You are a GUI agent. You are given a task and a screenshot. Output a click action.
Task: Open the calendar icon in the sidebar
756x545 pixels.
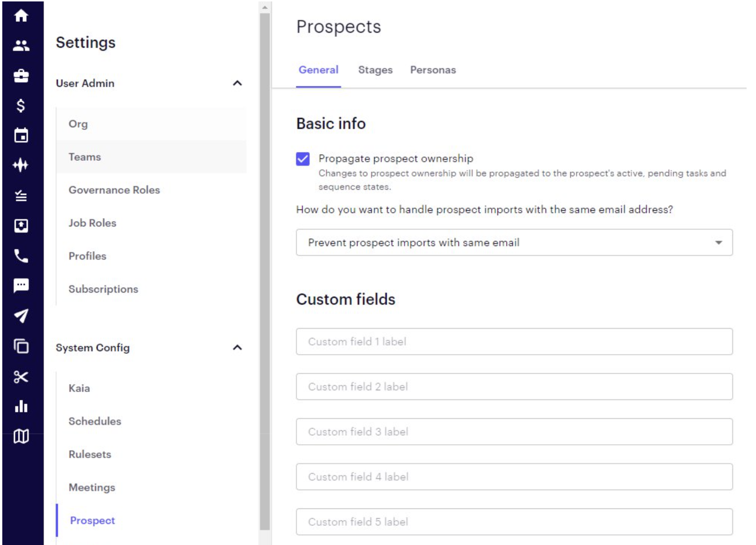point(21,136)
